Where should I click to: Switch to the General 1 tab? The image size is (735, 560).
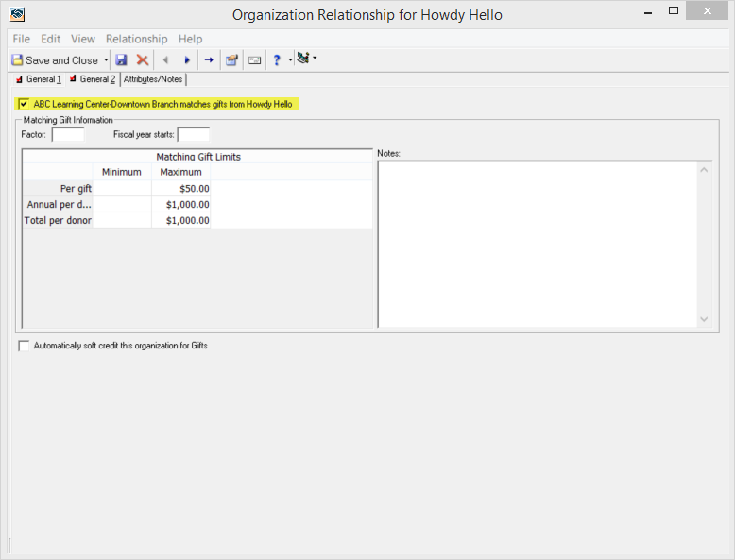[x=39, y=79]
